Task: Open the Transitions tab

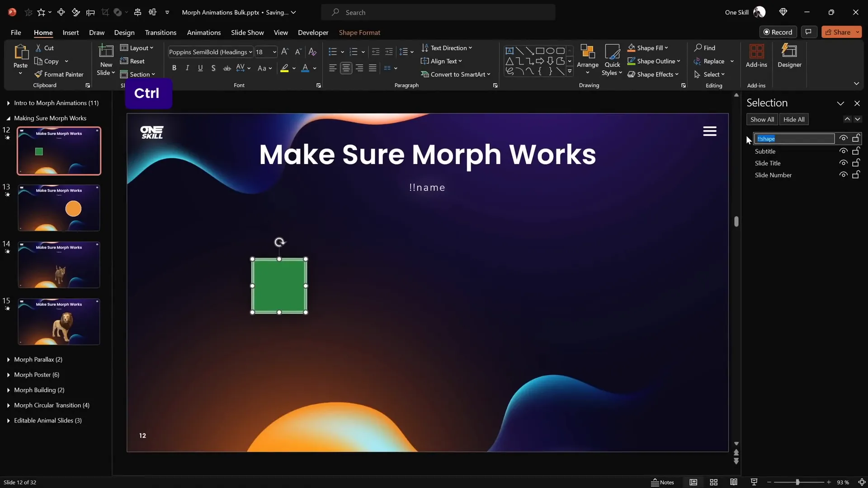Action: [x=160, y=33]
